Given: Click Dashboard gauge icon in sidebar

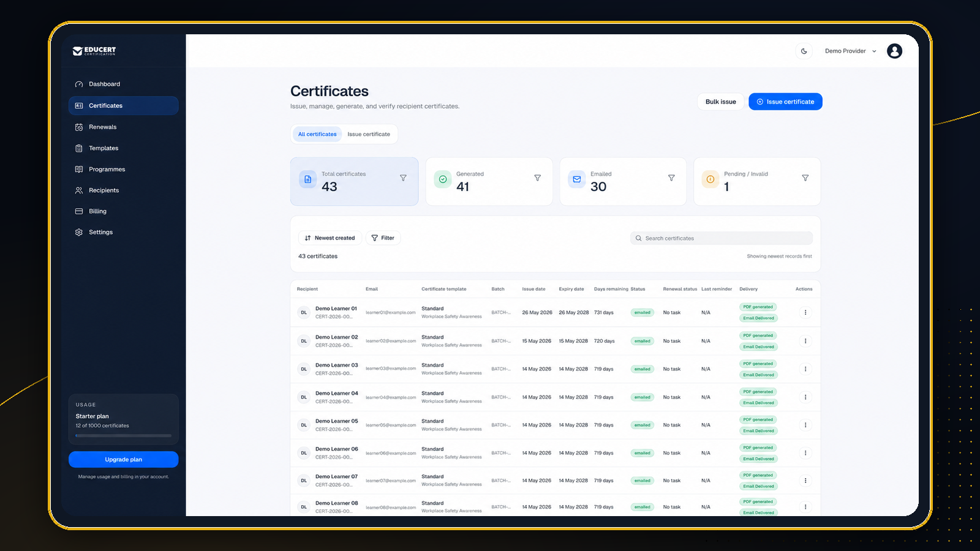Looking at the screenshot, I should click(79, 84).
